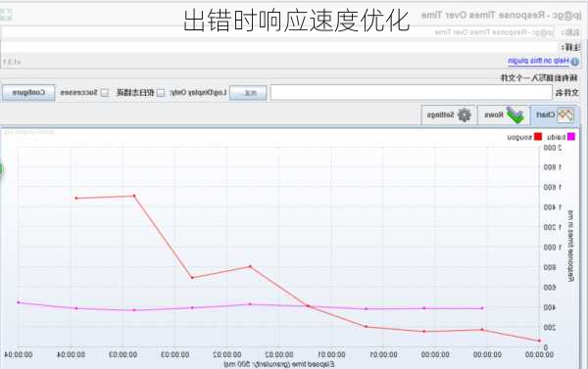Image resolution: width=588 pixels, height=369 pixels.
Task: Switch to the Rows tab
Action: (x=504, y=115)
